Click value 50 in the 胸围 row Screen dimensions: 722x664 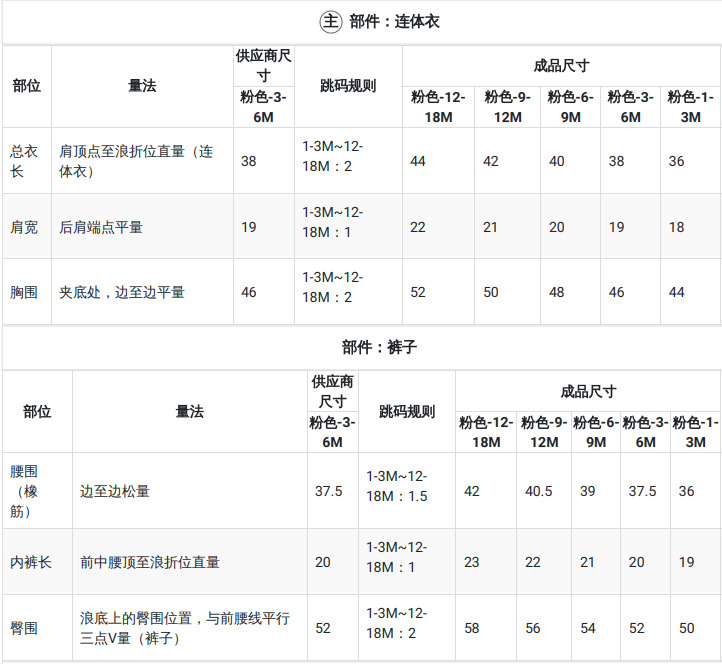(491, 292)
